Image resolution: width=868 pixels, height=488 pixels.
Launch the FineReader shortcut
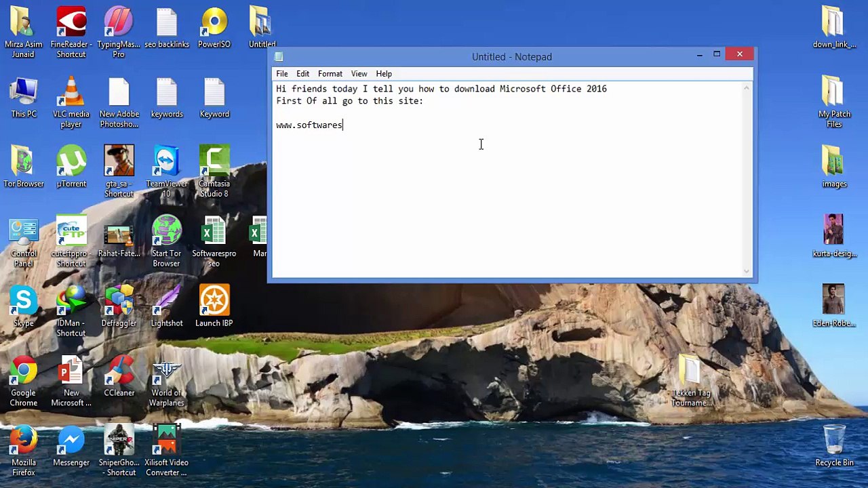click(x=71, y=32)
